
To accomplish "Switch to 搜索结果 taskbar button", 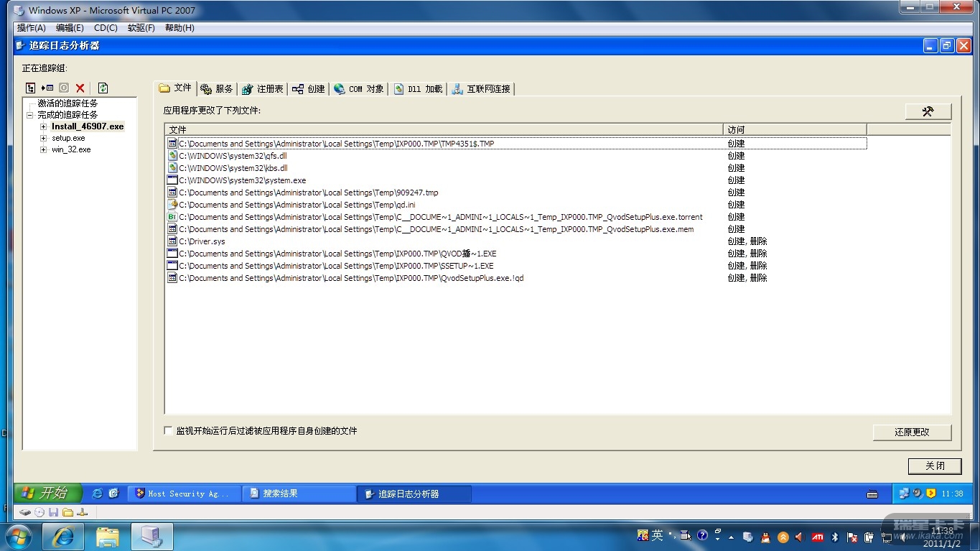I will (299, 494).
